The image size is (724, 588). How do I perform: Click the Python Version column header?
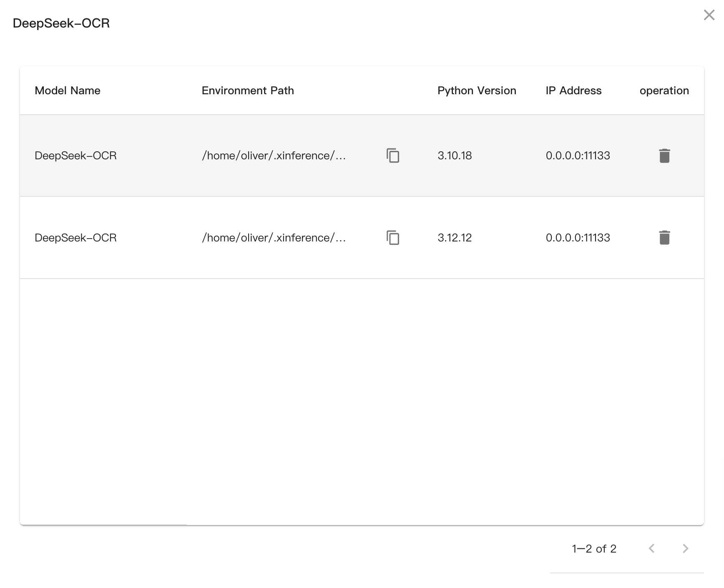coord(477,90)
